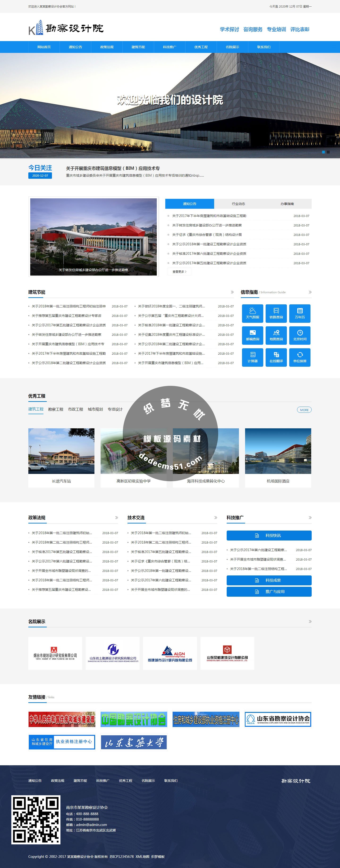Open the 邮编查询 postal code tool
Screen dimensions: 340x868
point(252,335)
